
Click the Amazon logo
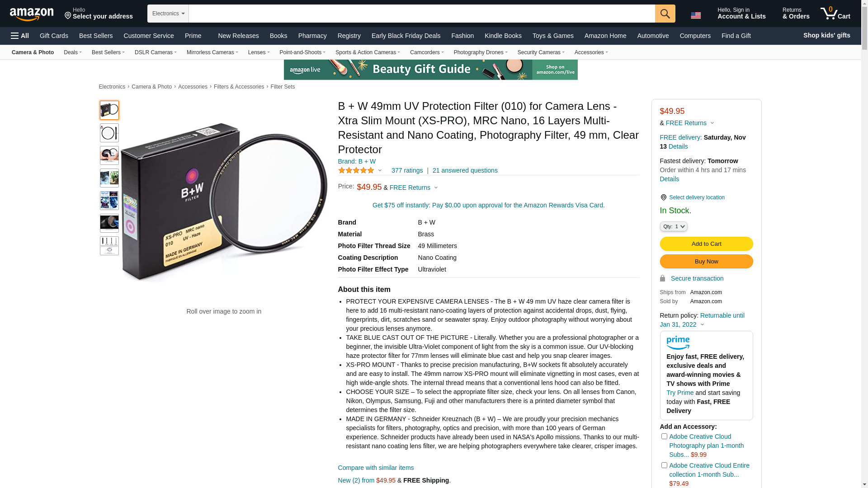32,14
